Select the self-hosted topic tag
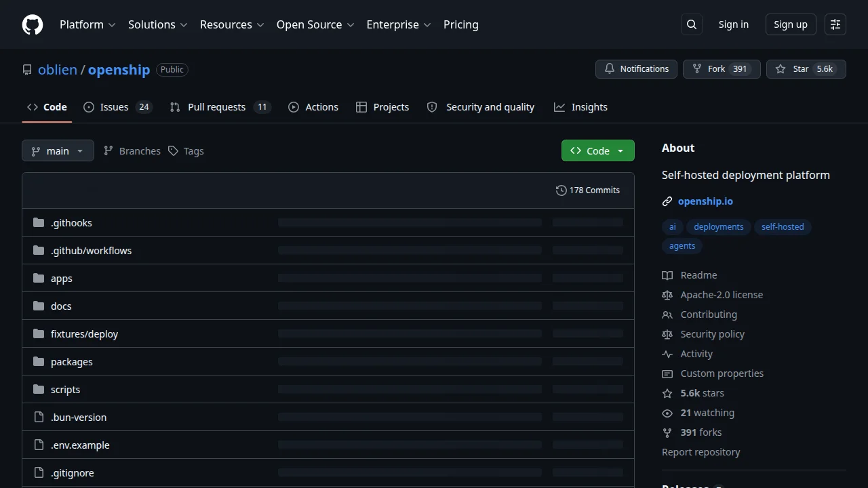The width and height of the screenshot is (868, 488). tap(783, 227)
